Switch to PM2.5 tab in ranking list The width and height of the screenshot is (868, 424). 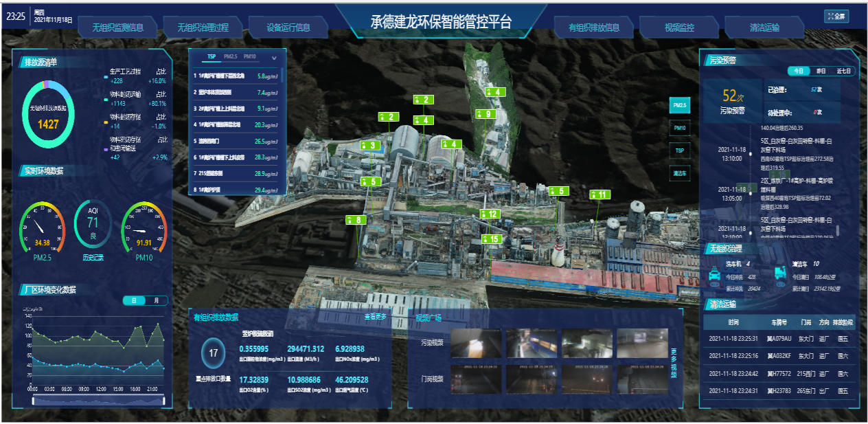pyautogui.click(x=230, y=57)
